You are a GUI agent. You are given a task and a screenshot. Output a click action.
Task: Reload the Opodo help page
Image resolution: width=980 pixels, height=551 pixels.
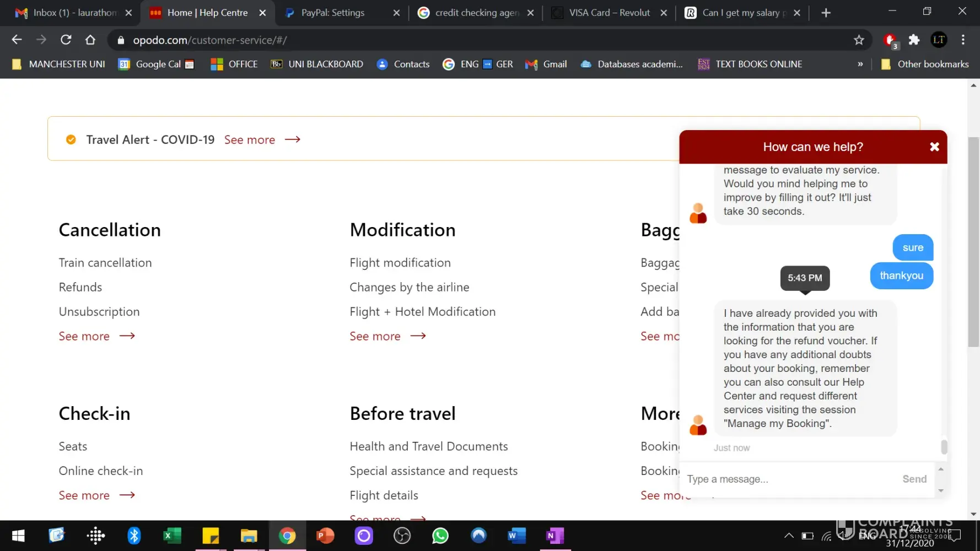(x=66, y=40)
